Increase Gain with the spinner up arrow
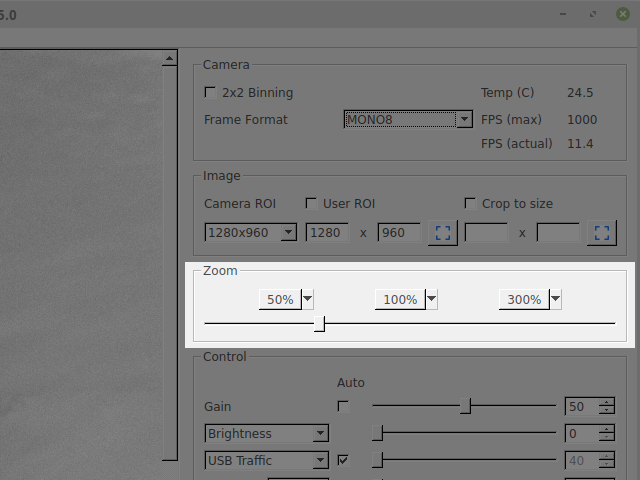Viewport: 640px width, 480px height. pyautogui.click(x=607, y=402)
